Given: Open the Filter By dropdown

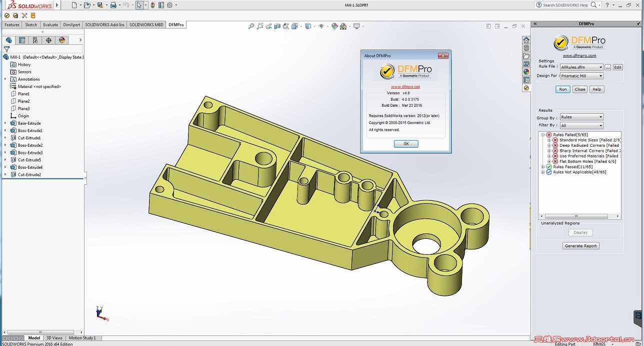Looking at the screenshot, I should (x=581, y=126).
